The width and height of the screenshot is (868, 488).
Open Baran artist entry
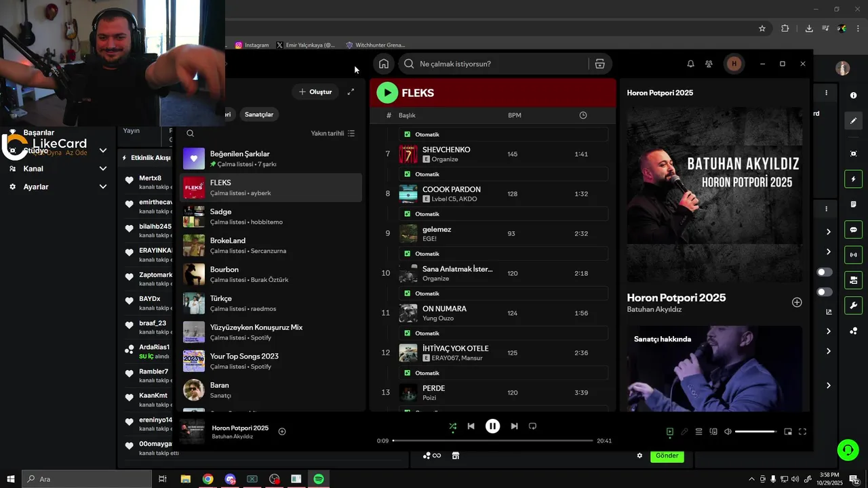click(x=271, y=390)
